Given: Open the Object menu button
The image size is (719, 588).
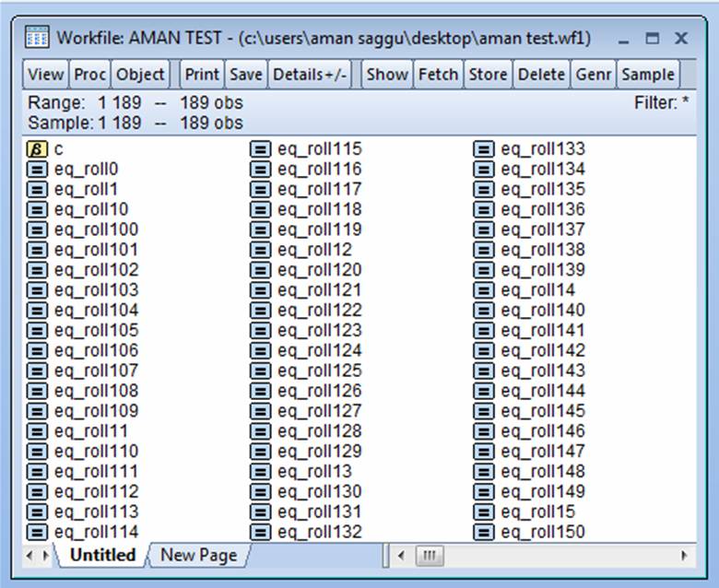Looking at the screenshot, I should point(140,75).
